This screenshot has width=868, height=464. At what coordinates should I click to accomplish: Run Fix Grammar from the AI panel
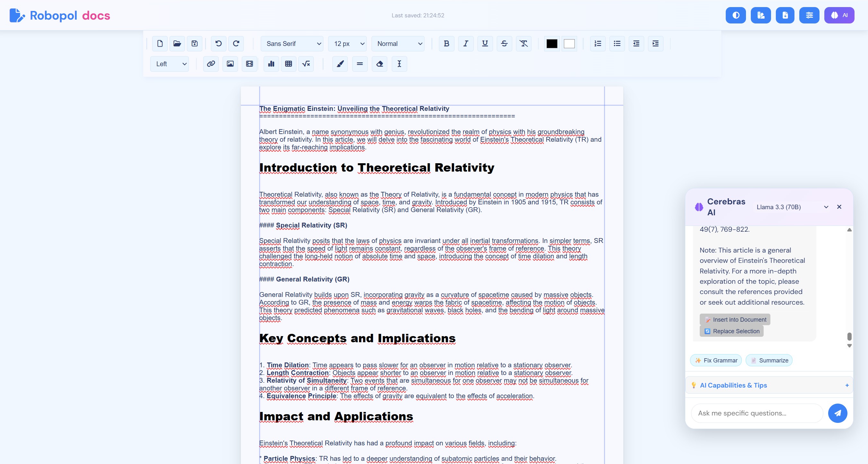pyautogui.click(x=716, y=360)
